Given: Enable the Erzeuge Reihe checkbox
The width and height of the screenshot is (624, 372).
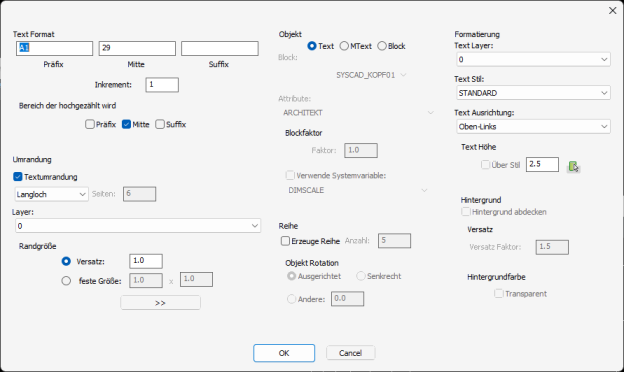Looking at the screenshot, I should tap(285, 241).
